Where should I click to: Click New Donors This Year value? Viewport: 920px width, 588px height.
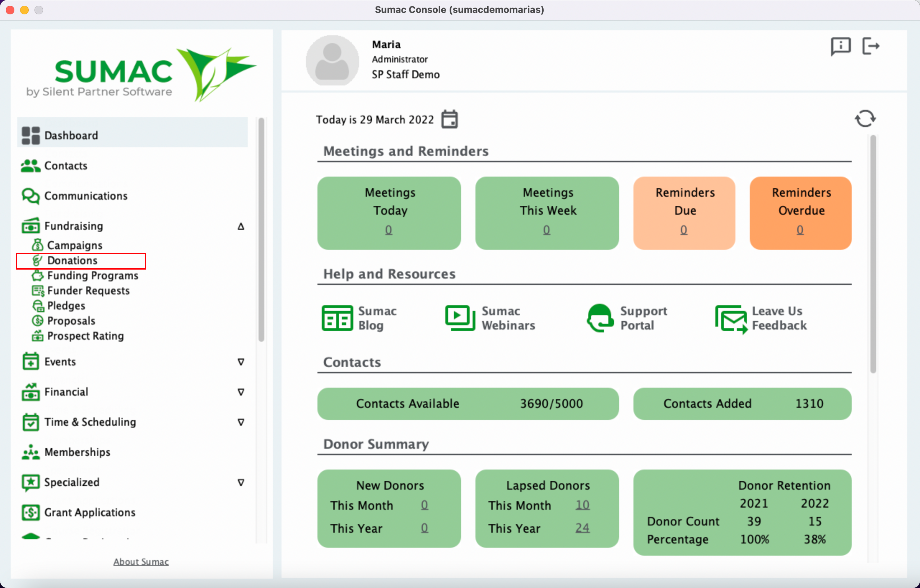tap(424, 528)
